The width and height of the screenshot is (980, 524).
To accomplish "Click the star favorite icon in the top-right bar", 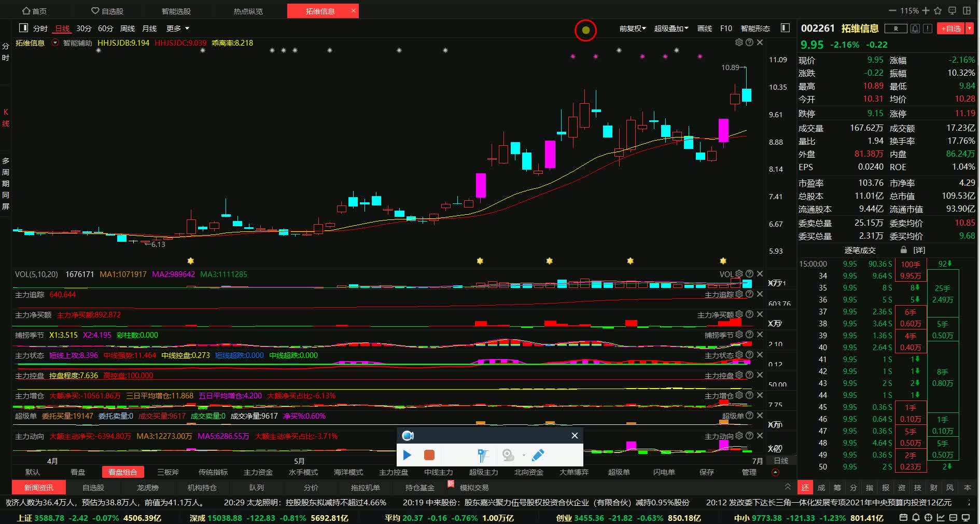I will pos(938,11).
